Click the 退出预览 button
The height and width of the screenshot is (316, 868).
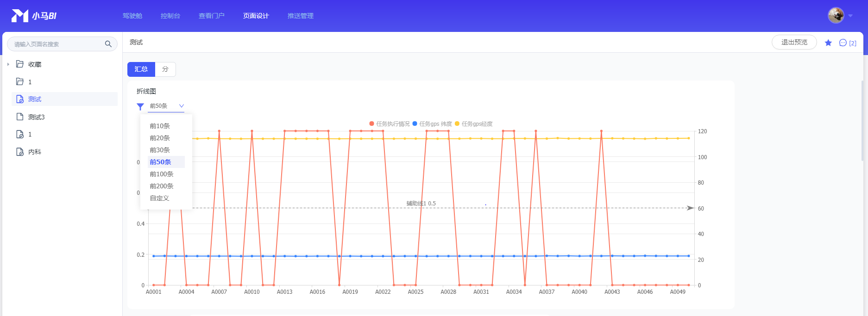tap(794, 42)
